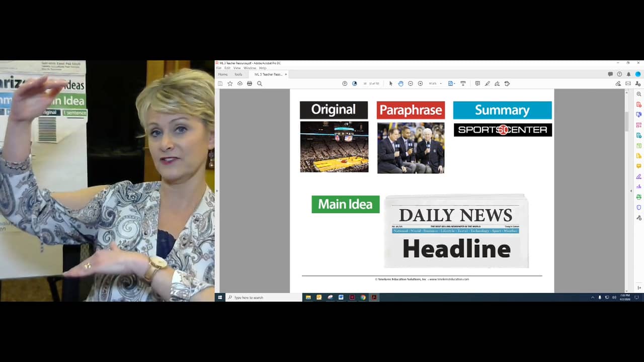Choose the Selection arrow tool
The width and height of the screenshot is (644, 362).
(x=391, y=83)
